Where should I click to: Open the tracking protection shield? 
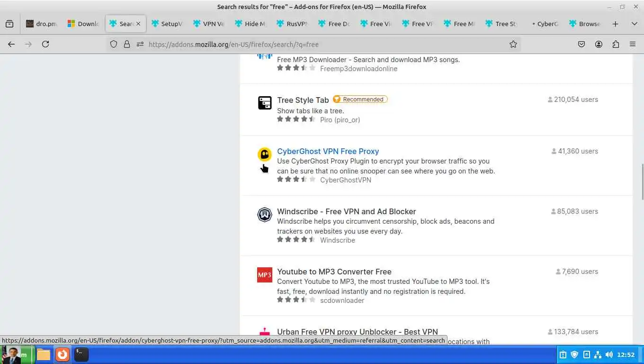tap(114, 44)
